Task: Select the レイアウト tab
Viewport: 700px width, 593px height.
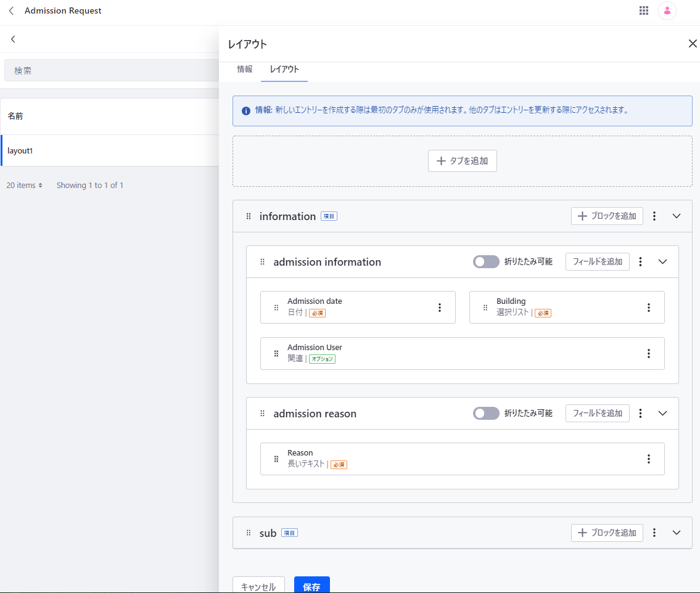Action: 284,70
